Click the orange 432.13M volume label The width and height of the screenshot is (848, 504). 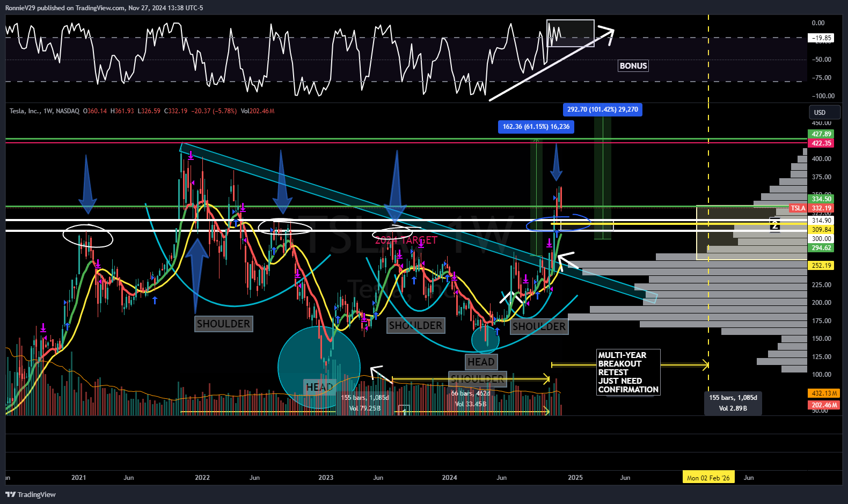[x=824, y=393]
